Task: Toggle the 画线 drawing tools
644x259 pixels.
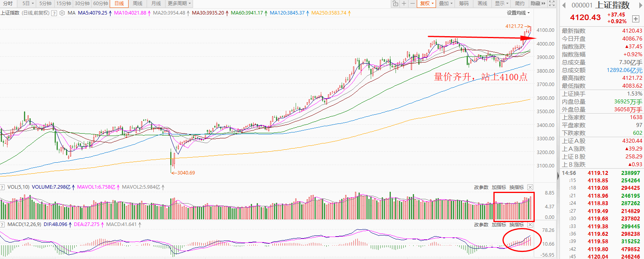Action: 482,4
